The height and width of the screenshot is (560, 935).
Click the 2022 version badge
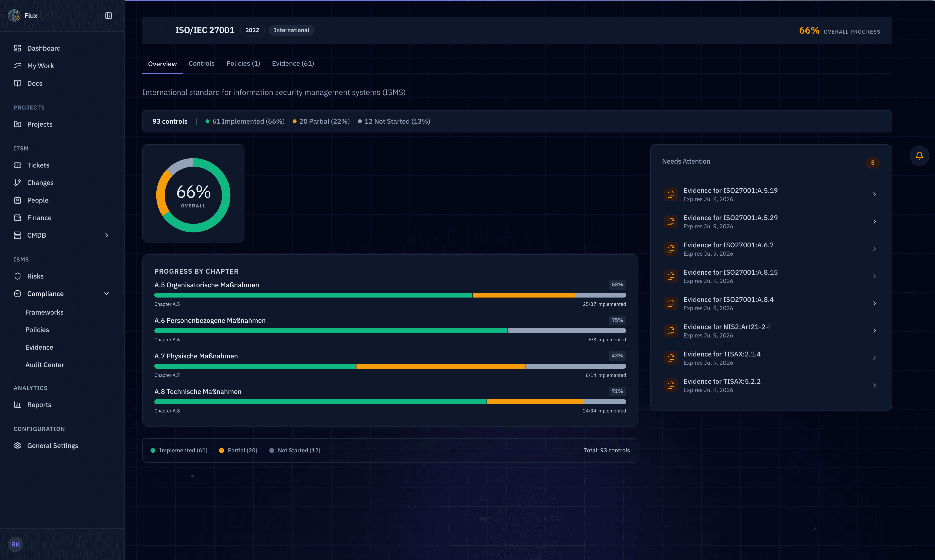252,30
